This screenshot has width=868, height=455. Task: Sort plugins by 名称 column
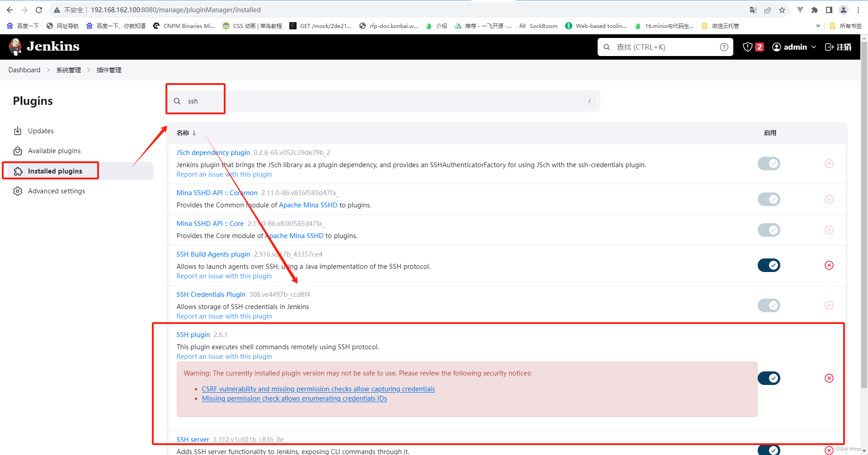[x=186, y=133]
